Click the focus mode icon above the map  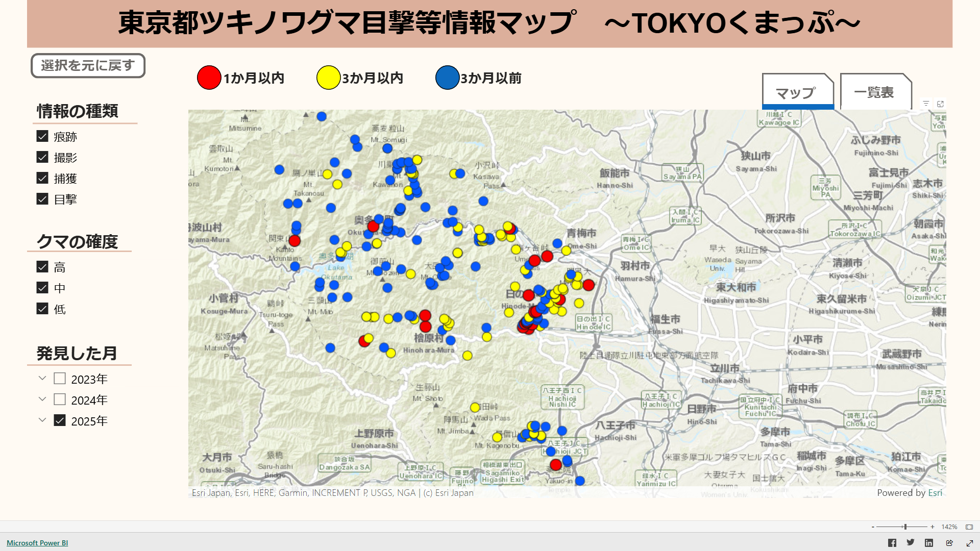(940, 104)
